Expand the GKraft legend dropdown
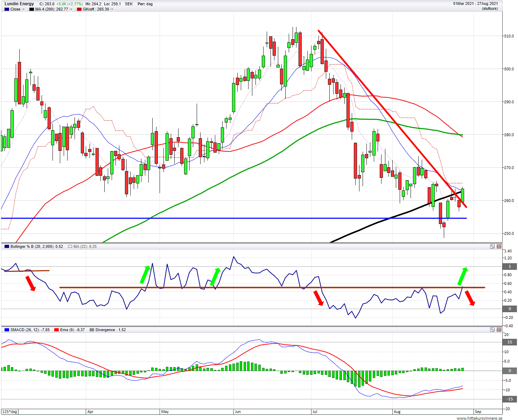 [x=112, y=9]
